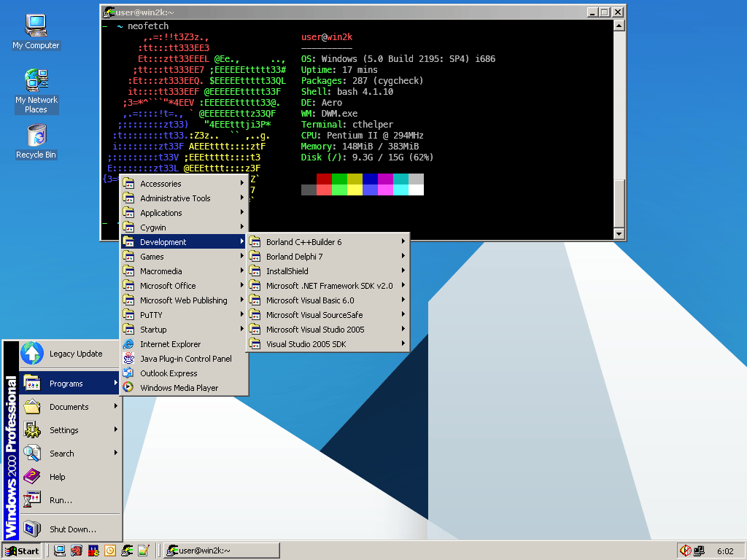Image resolution: width=747 pixels, height=560 pixels.
Task: Select the Applications menu entry
Action: tap(184, 212)
